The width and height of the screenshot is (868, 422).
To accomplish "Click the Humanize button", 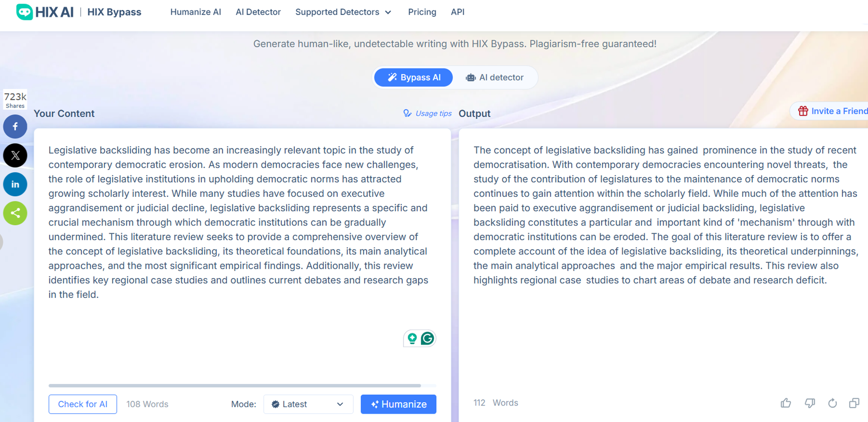I will [398, 404].
